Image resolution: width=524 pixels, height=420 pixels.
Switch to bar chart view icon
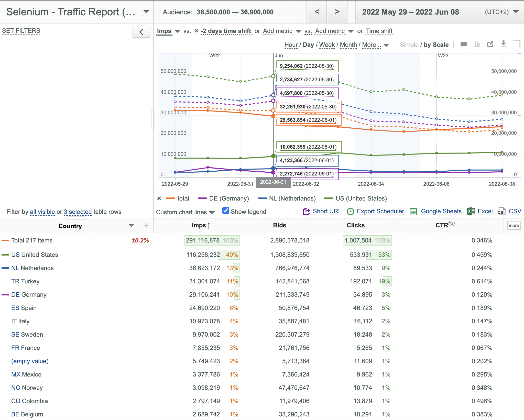click(x=477, y=44)
